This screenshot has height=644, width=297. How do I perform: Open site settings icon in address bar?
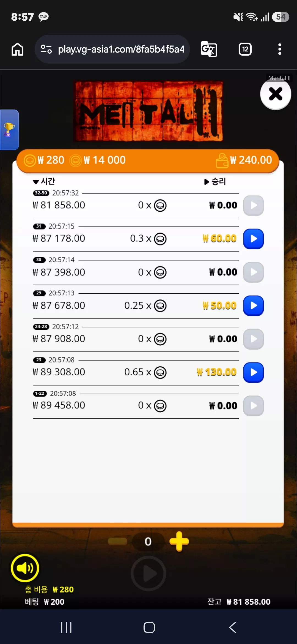click(x=46, y=49)
